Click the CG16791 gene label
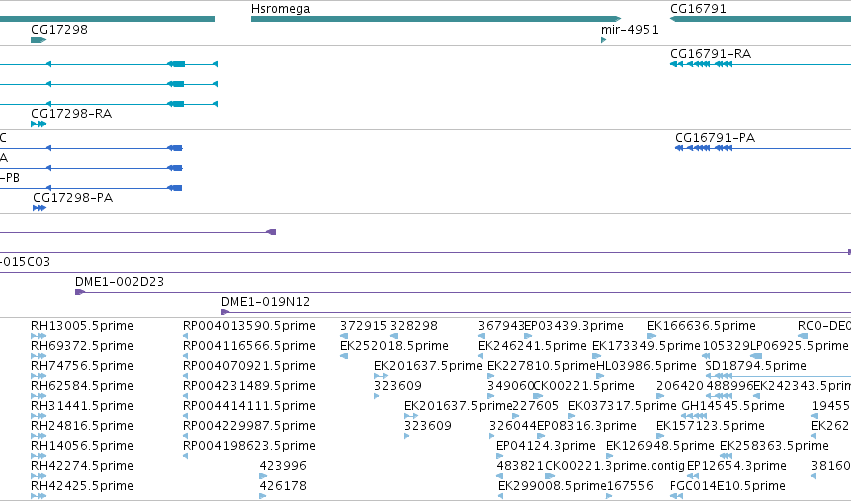Viewport: 851px width, 501px height. 698,9
